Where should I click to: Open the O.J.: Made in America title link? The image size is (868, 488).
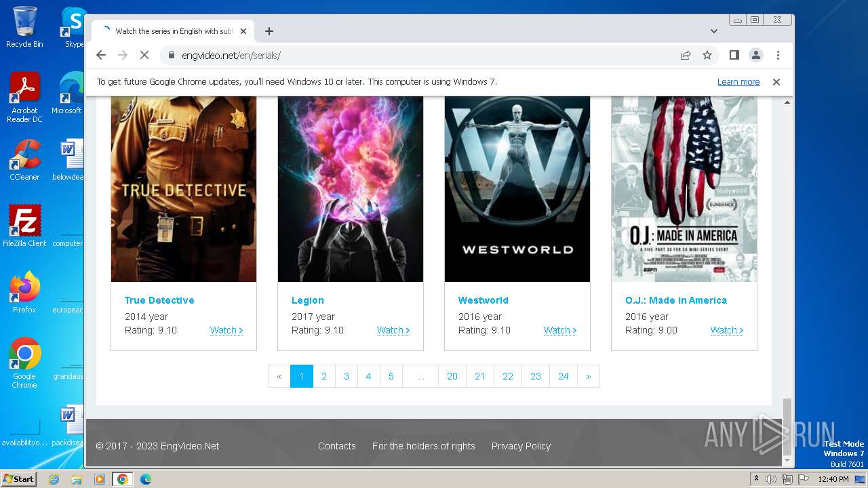pyautogui.click(x=676, y=300)
